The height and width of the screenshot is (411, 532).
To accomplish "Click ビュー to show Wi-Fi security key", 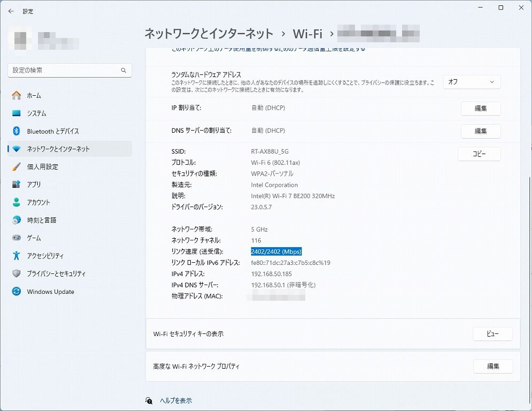I will pos(492,334).
